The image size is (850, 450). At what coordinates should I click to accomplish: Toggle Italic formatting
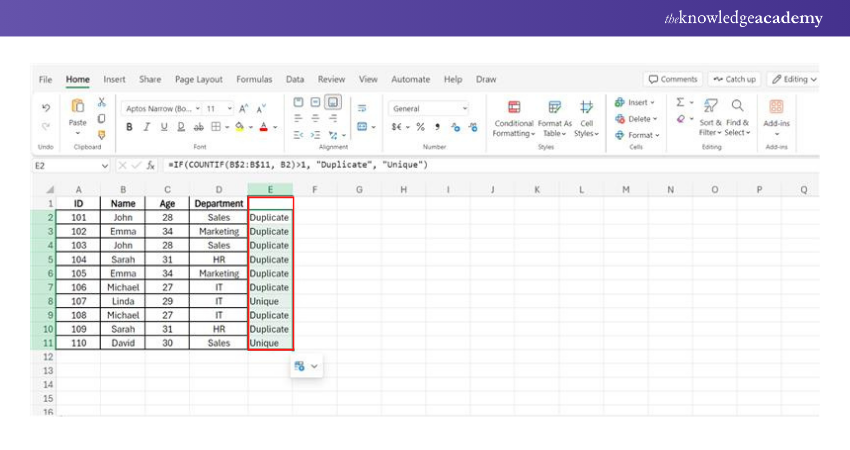(146, 127)
